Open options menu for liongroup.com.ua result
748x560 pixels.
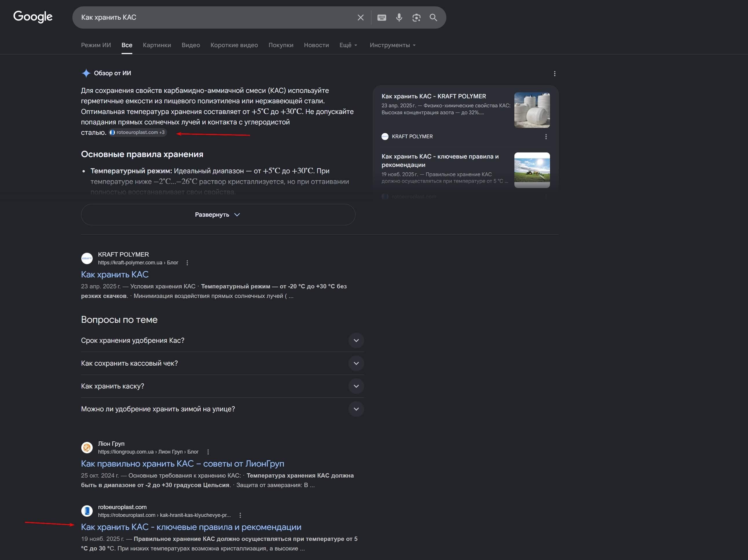pyautogui.click(x=208, y=452)
